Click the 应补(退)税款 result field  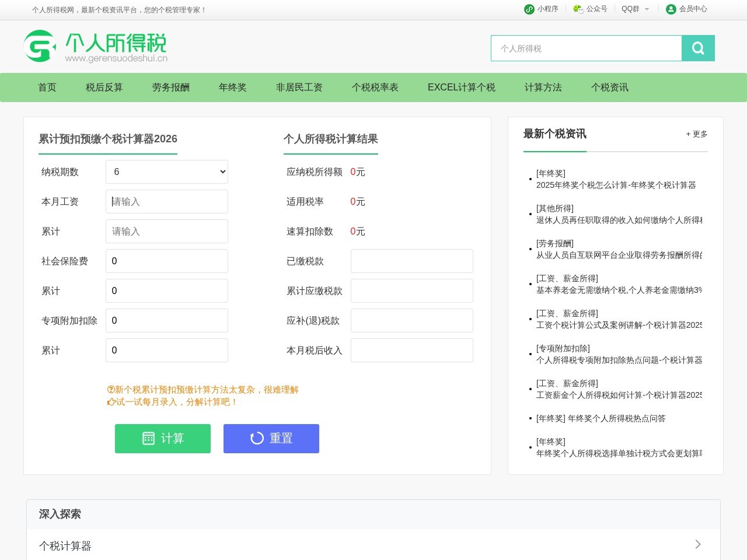412,320
